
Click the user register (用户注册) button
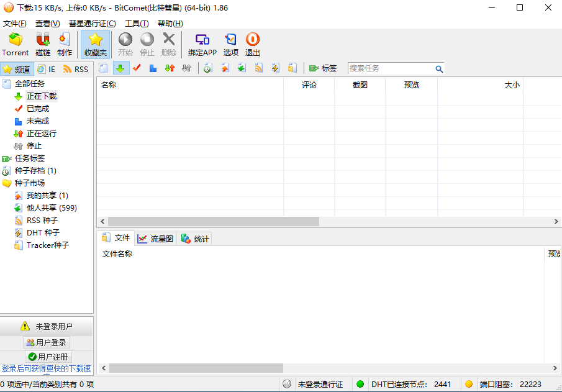[48, 357]
